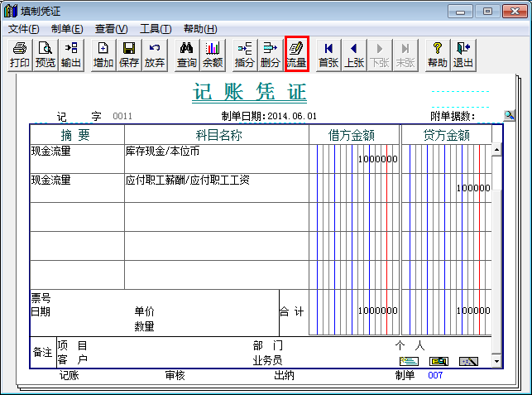Add a new voucher with 增加
532x395 pixels.
click(x=103, y=55)
